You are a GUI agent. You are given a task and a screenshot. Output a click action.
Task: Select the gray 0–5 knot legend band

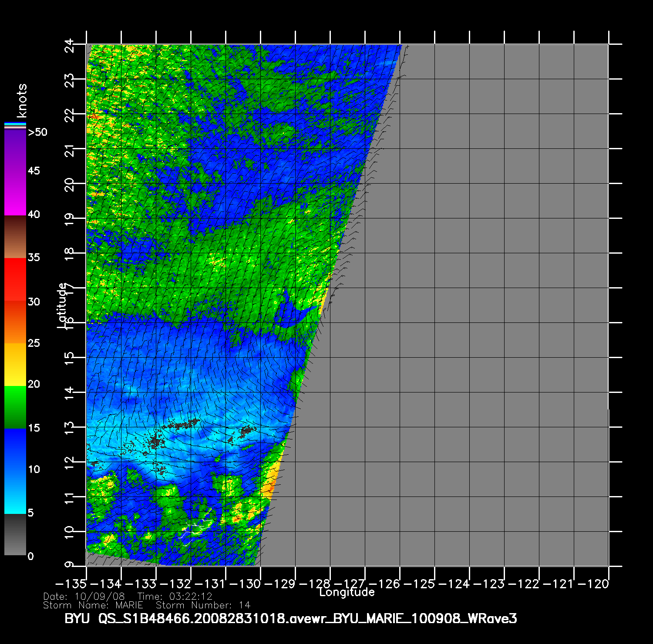pos(15,534)
